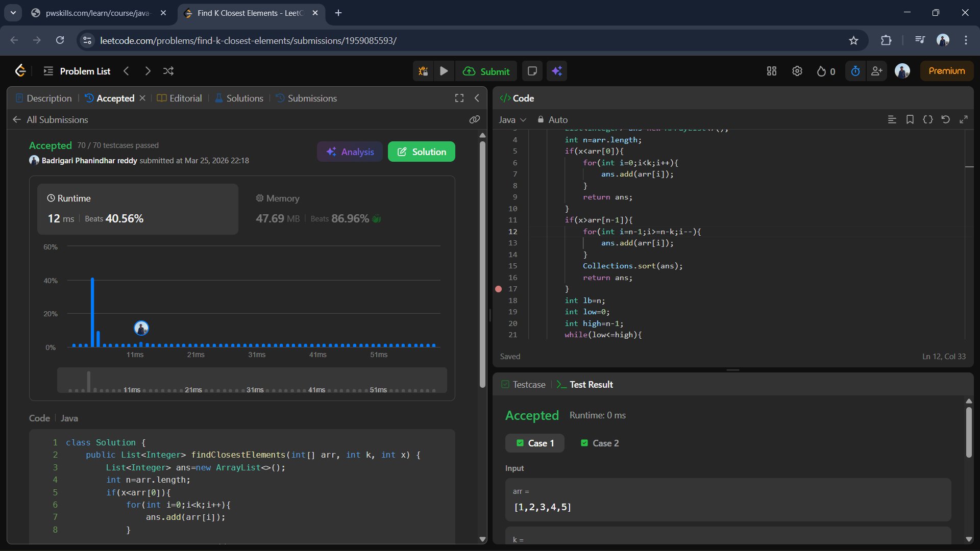Select Case 2 test case
Image resolution: width=980 pixels, height=551 pixels.
(600, 443)
